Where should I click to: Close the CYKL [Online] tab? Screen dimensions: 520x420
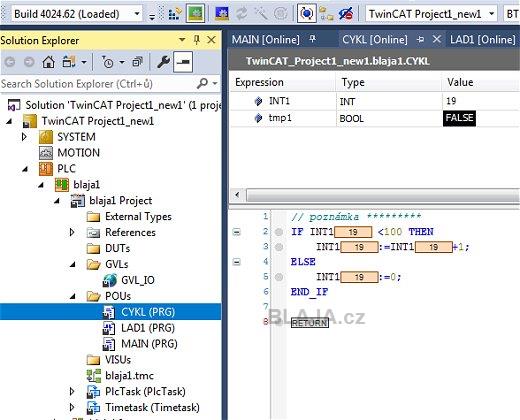[x=437, y=39]
